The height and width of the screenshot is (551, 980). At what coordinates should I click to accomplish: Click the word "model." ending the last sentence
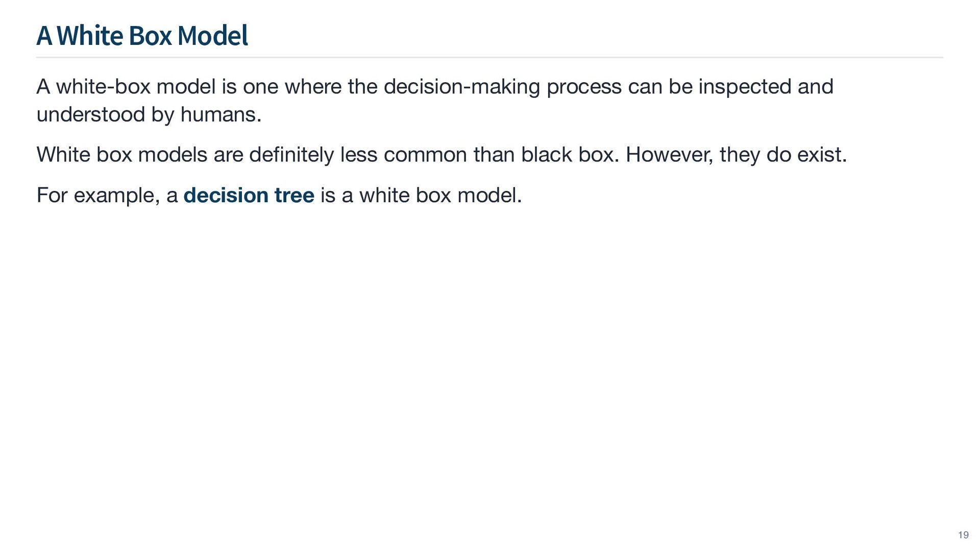(x=489, y=195)
